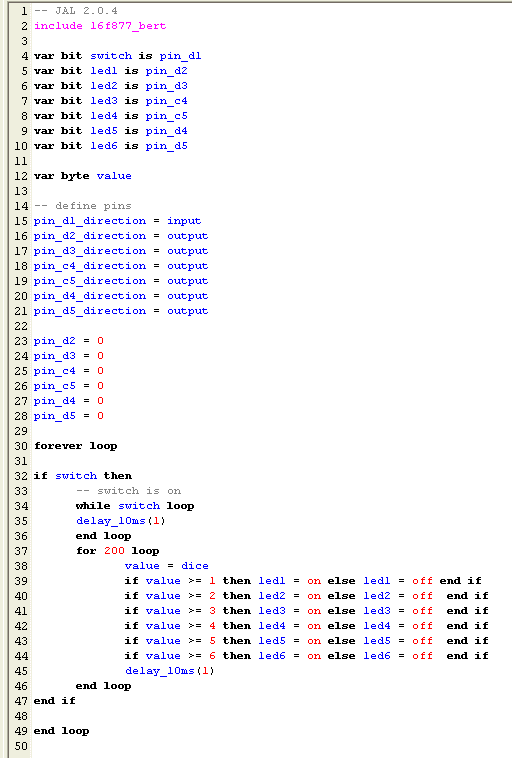Click the 'input' keyword on line 15
This screenshot has height=758, width=512.
point(184,221)
